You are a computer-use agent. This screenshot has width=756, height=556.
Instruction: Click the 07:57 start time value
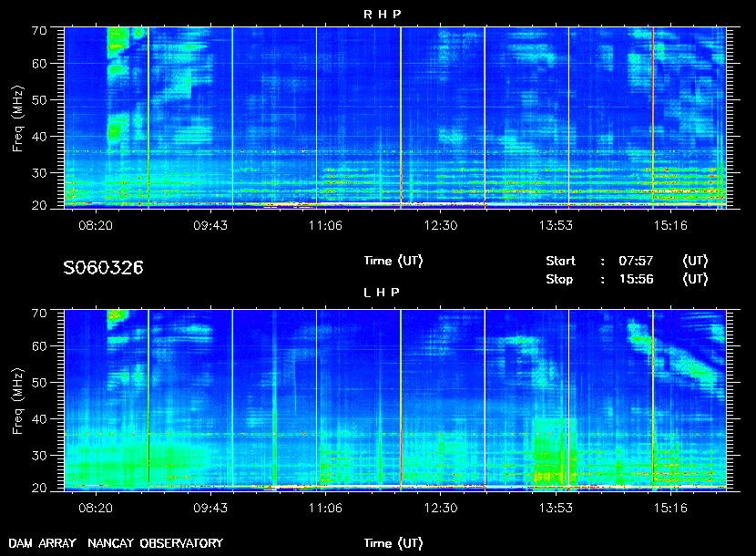[636, 261]
